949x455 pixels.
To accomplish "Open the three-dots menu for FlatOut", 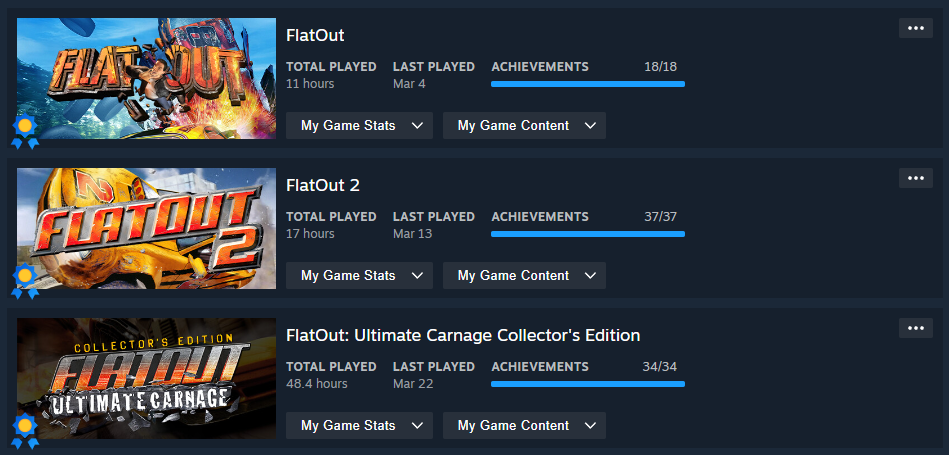I will tap(915, 28).
